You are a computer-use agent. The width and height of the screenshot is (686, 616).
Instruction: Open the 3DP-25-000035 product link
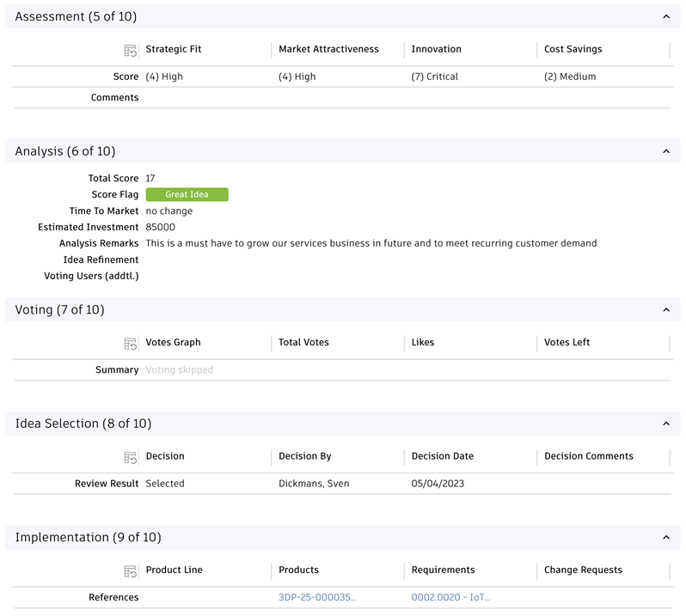(317, 598)
